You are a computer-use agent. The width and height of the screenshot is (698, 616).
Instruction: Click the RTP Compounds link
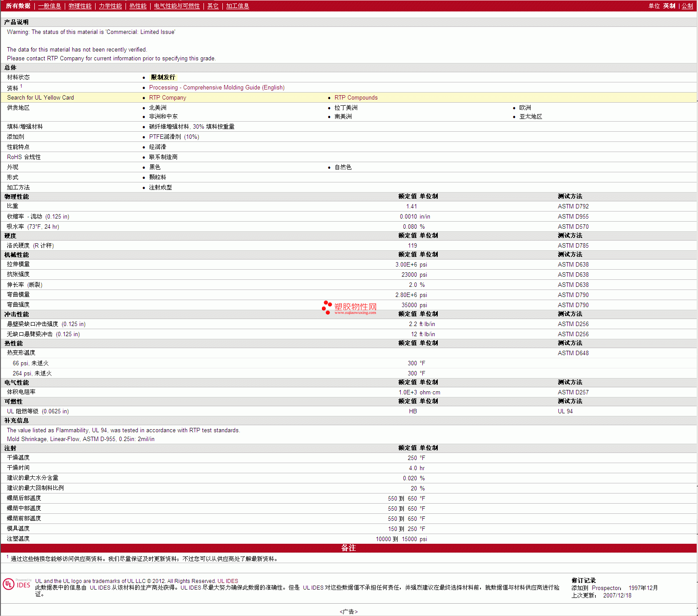356,98
